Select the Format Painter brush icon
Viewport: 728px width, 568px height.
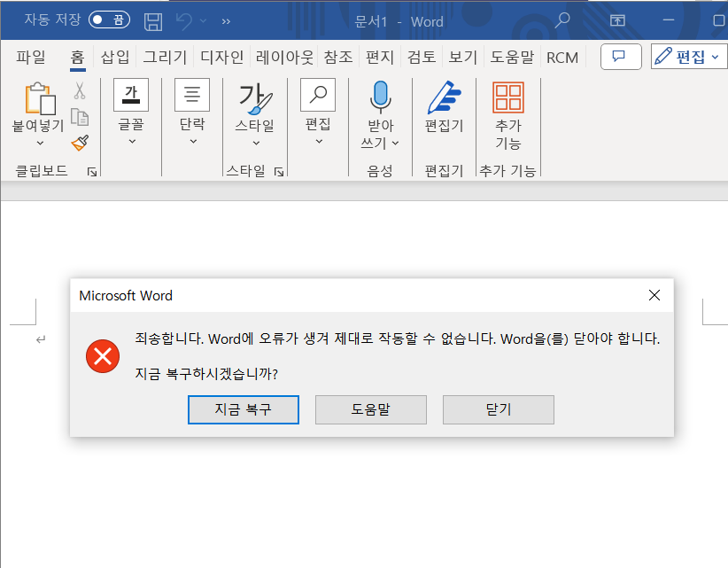pyautogui.click(x=80, y=143)
